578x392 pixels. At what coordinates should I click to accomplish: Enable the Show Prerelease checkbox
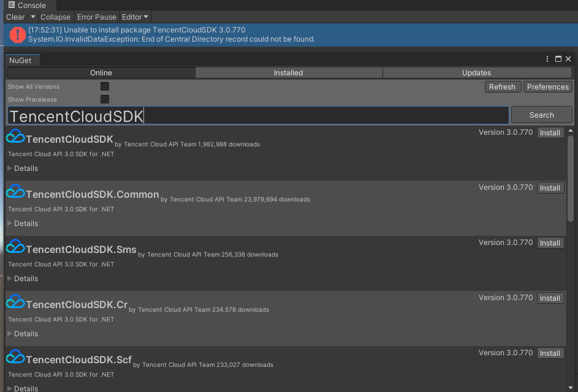(x=104, y=99)
